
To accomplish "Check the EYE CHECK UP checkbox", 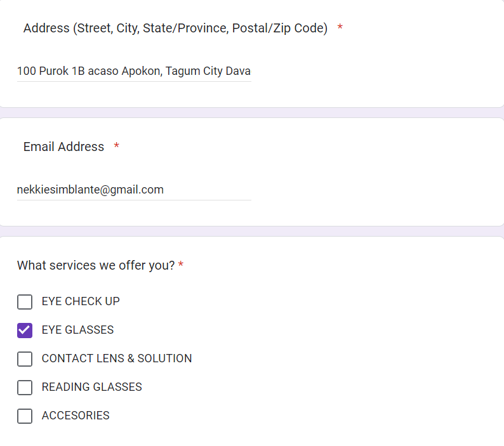I will pos(25,302).
